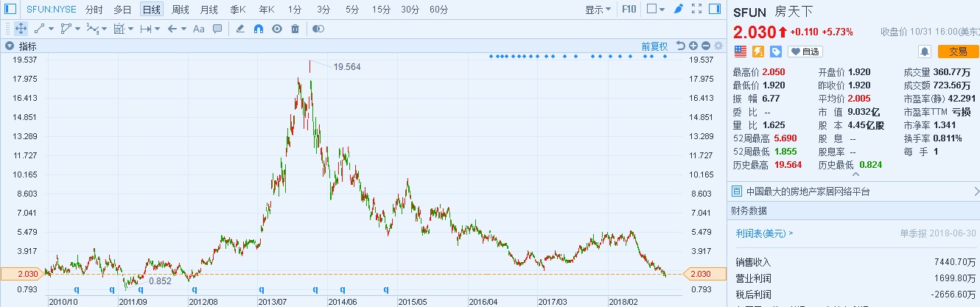Select the chart measurement tool
The width and height of the screenshot is (980, 307).
[x=119, y=29]
